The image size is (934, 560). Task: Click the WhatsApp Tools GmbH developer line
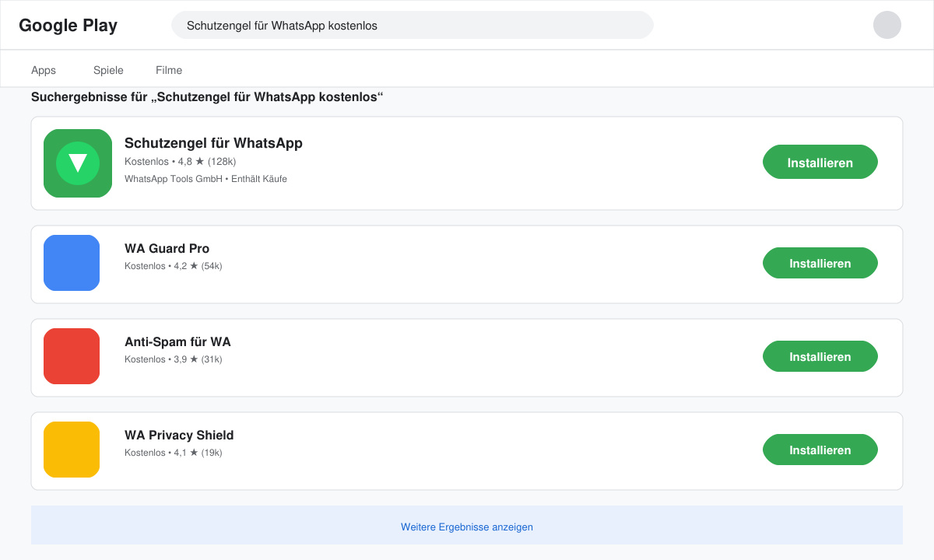[205, 179]
